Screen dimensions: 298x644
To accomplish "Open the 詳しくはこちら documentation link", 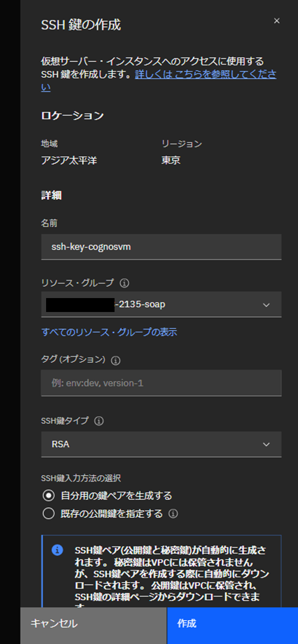I will (x=200, y=74).
